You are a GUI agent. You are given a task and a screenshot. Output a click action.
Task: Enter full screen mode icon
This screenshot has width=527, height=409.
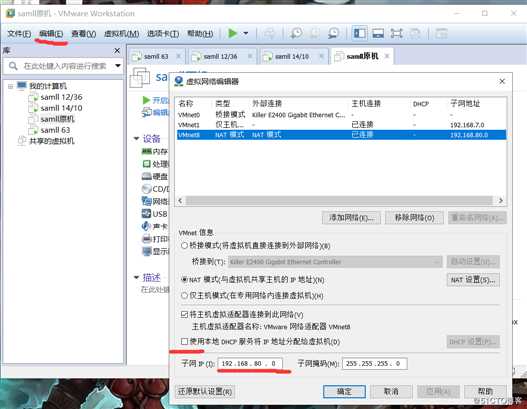click(x=397, y=33)
